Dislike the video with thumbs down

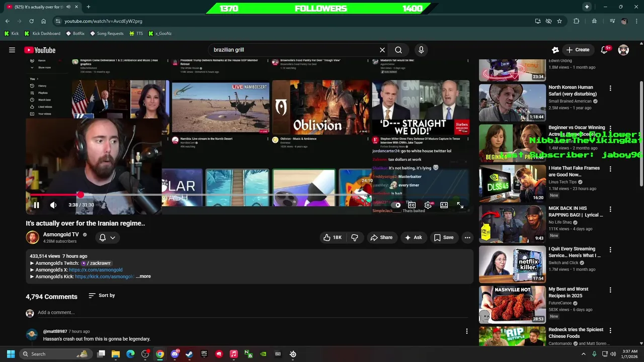(355, 237)
